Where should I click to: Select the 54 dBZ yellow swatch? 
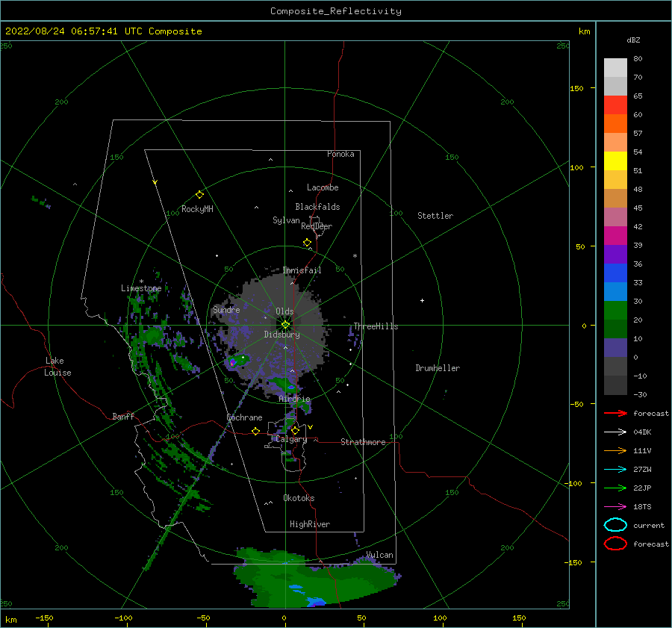click(x=615, y=161)
